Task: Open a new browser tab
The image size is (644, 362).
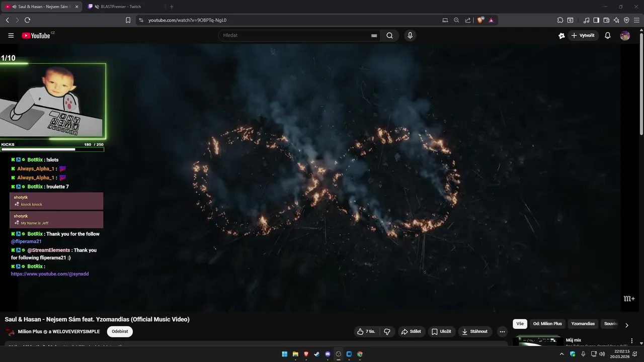Action: pos(172,7)
